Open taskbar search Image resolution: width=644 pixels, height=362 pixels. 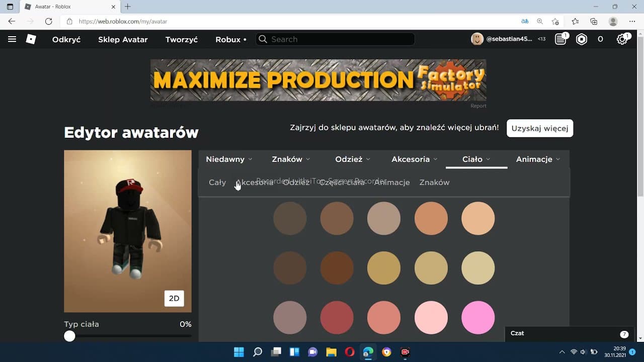click(x=258, y=352)
